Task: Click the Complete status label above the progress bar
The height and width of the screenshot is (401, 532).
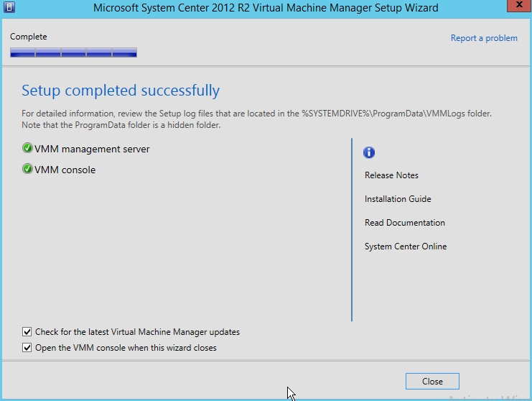Action: [x=29, y=37]
